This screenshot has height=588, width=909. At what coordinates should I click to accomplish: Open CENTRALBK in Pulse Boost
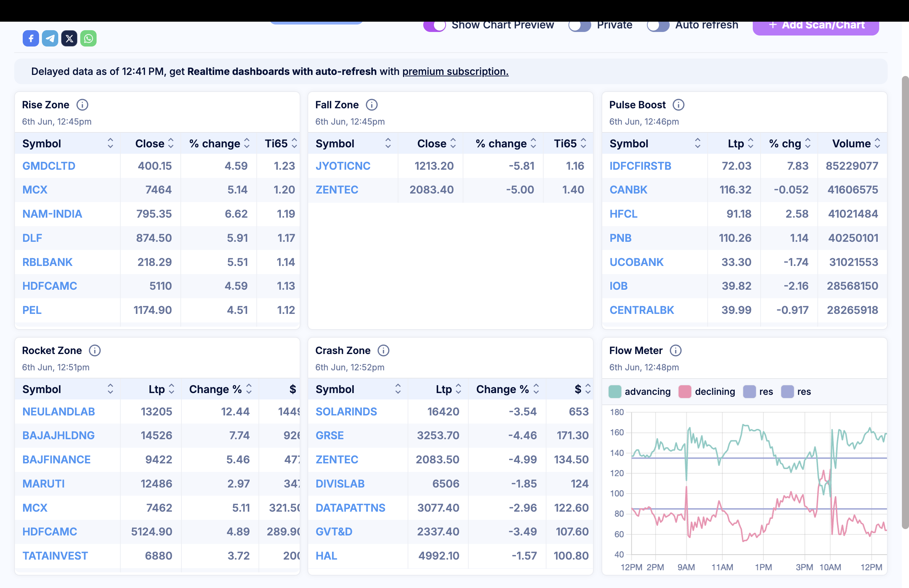pos(642,310)
